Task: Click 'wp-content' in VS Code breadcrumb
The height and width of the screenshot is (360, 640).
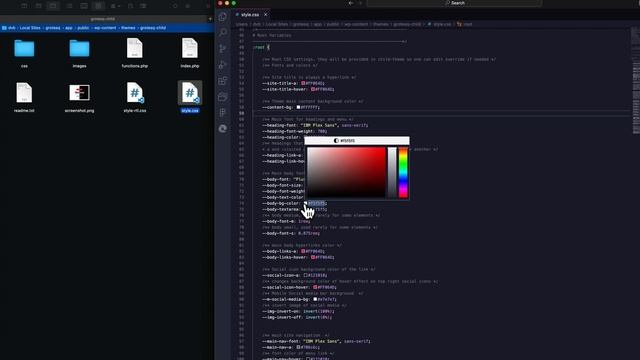Action: coord(356,24)
